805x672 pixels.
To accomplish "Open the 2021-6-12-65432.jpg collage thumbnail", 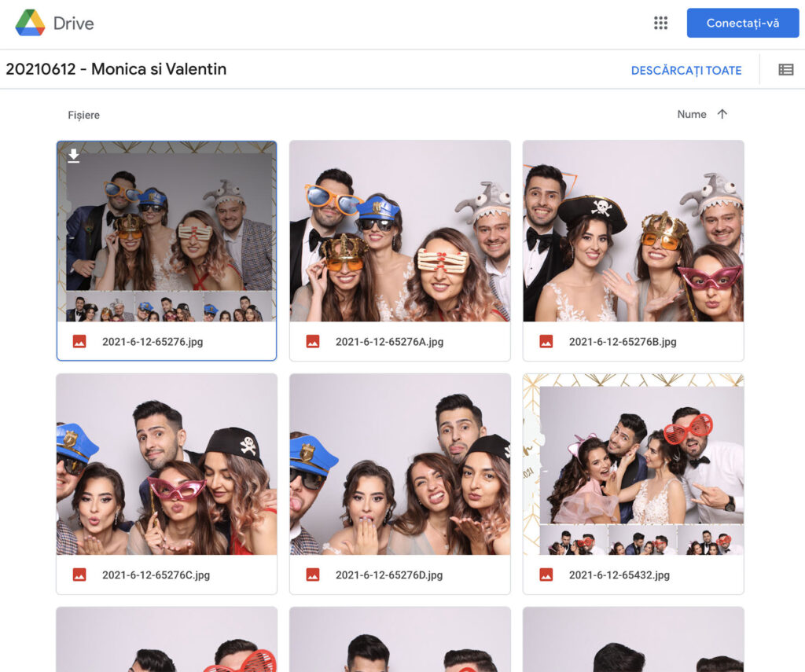I will pos(633,464).
